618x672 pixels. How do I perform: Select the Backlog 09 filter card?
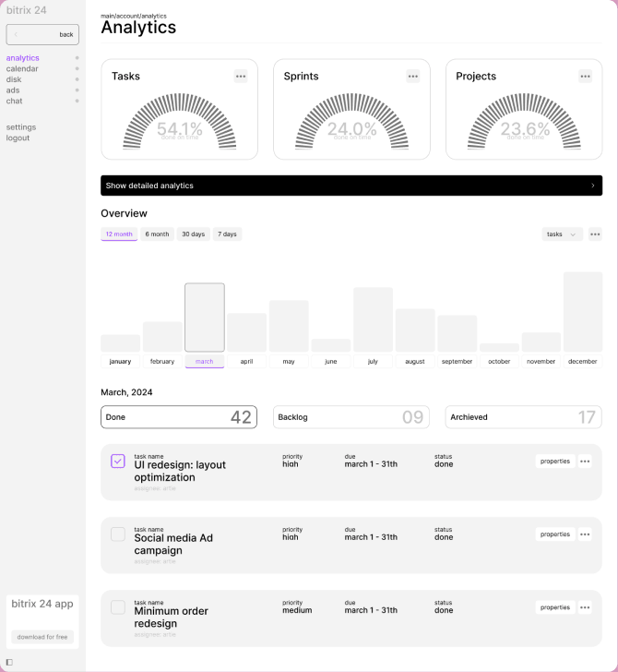(x=351, y=417)
